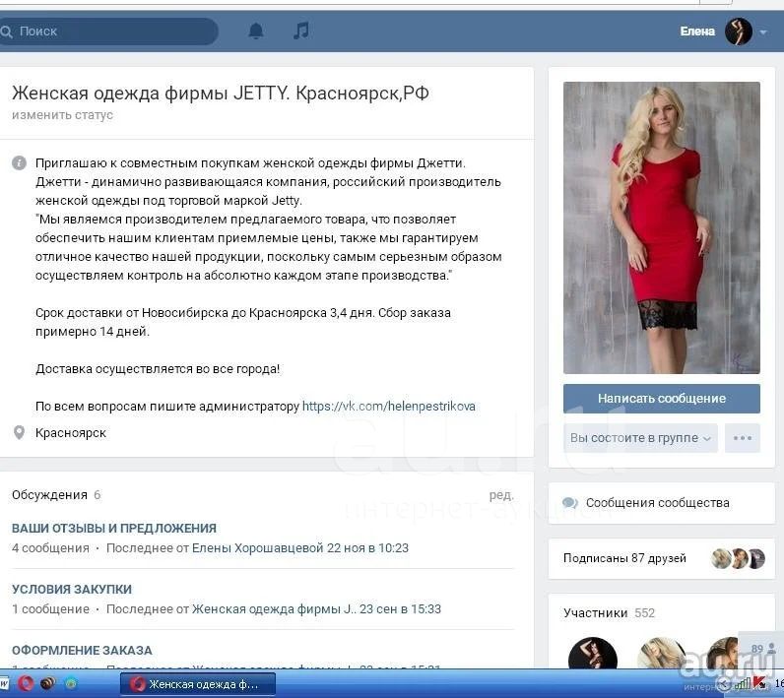Expand Вы состоите в группе dropdown
This screenshot has width=784, height=698.
tap(640, 438)
